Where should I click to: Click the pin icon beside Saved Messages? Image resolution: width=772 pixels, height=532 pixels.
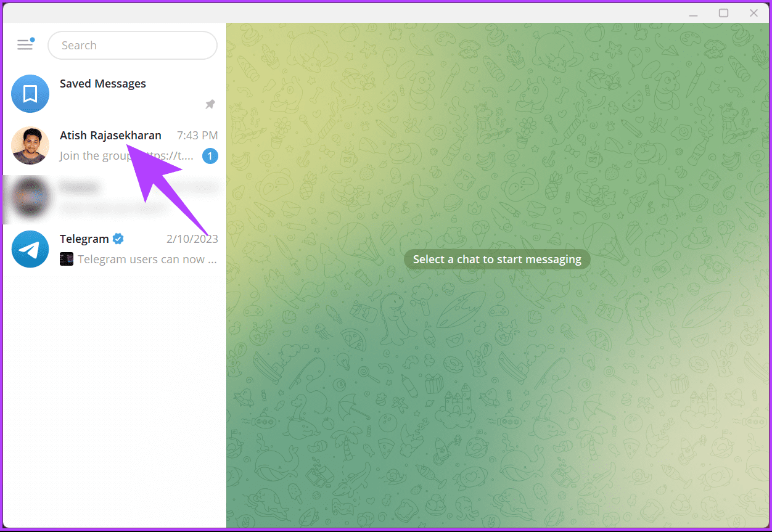tap(210, 104)
